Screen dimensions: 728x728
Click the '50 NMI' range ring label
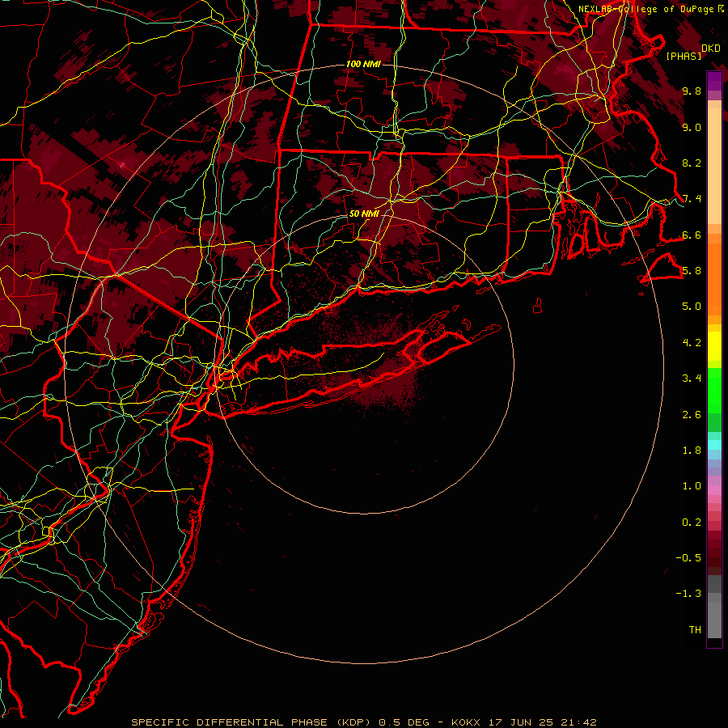point(364,214)
